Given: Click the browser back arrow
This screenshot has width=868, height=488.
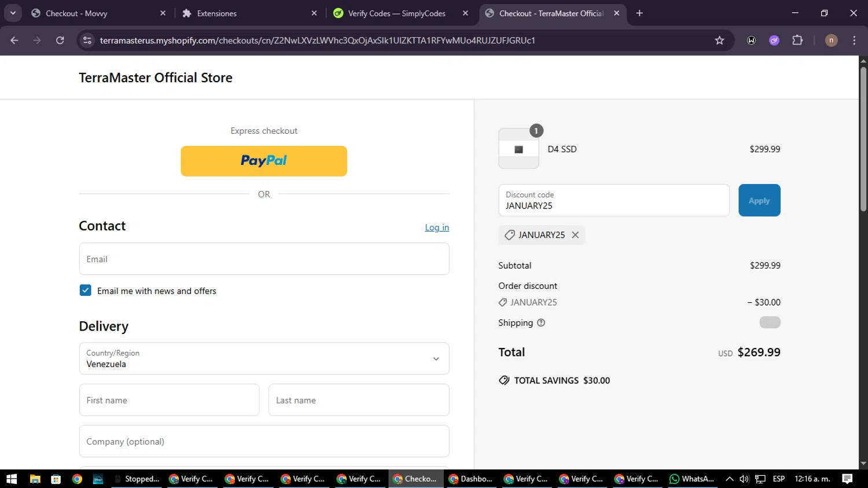Looking at the screenshot, I should click(x=14, y=41).
